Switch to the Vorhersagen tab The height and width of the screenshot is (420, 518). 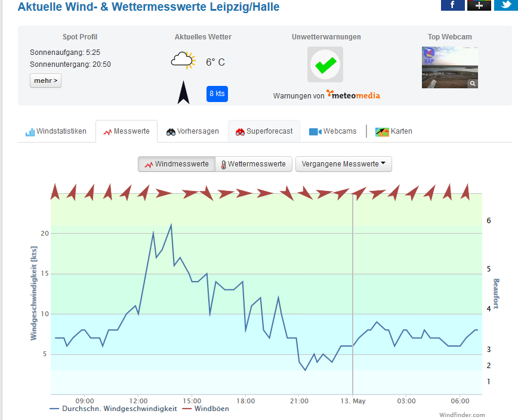[193, 131]
